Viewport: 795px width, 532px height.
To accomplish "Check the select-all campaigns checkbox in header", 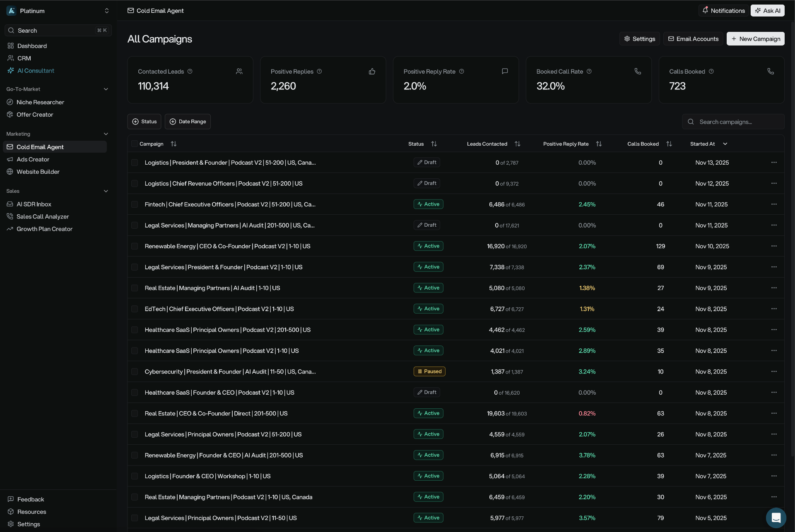I will [x=134, y=144].
